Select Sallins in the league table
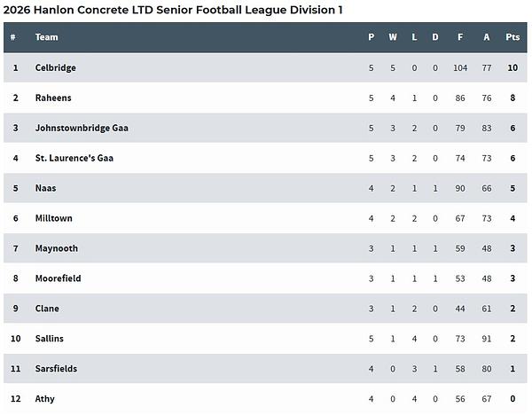532x415 pixels. click(x=50, y=339)
